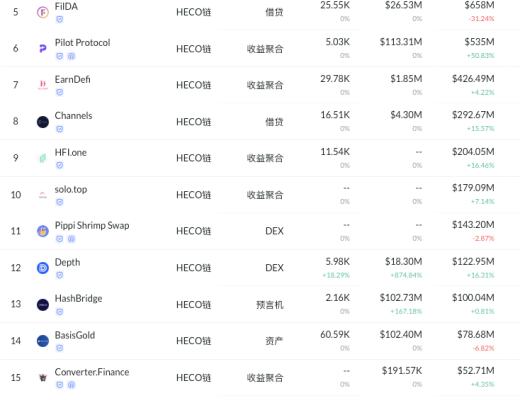This screenshot has height=400, width=520.
Task: Click the $535M value in Pilot Protocol row
Action: [x=479, y=42]
